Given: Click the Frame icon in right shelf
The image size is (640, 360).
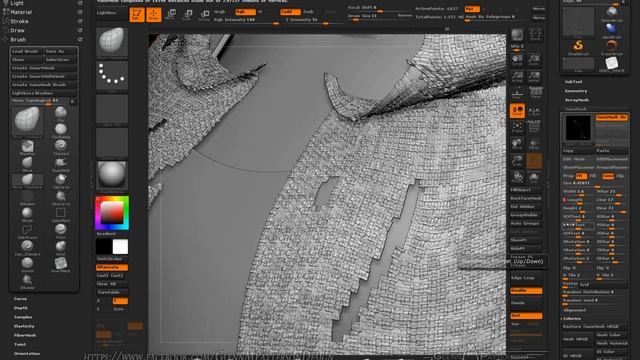Looking at the screenshot, I should (517, 128).
